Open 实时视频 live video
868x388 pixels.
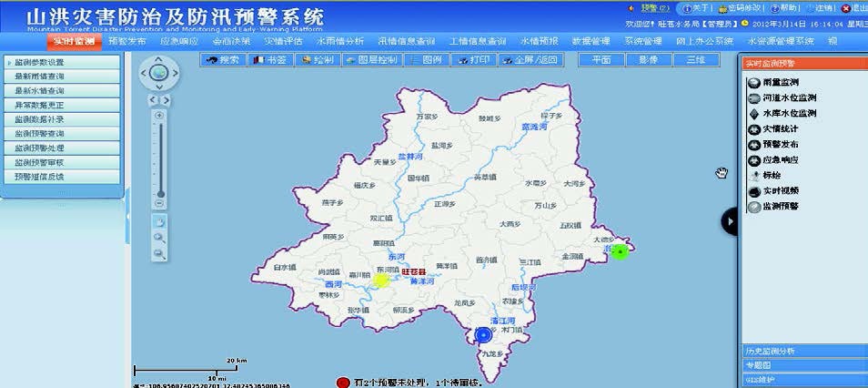773,191
